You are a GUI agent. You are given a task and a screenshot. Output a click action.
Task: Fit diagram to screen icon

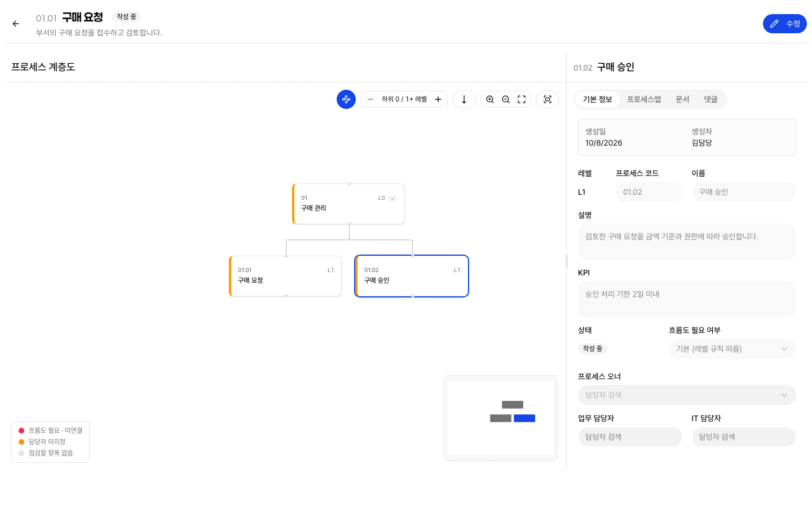(522, 99)
